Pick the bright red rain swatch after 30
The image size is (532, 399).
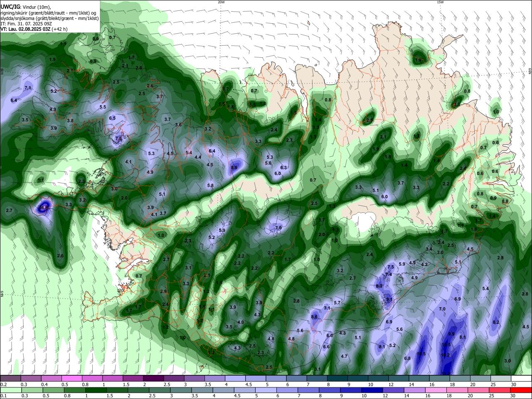pyautogui.click(x=522, y=390)
